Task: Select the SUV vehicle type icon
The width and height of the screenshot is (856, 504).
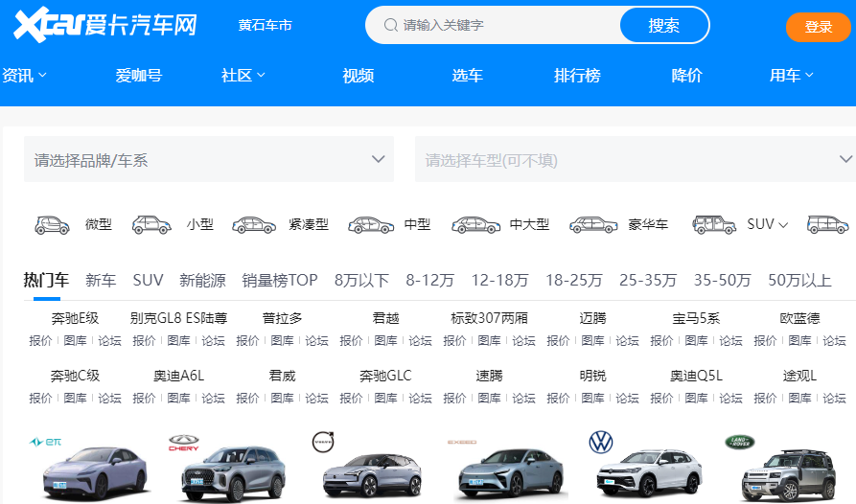Action: (714, 225)
